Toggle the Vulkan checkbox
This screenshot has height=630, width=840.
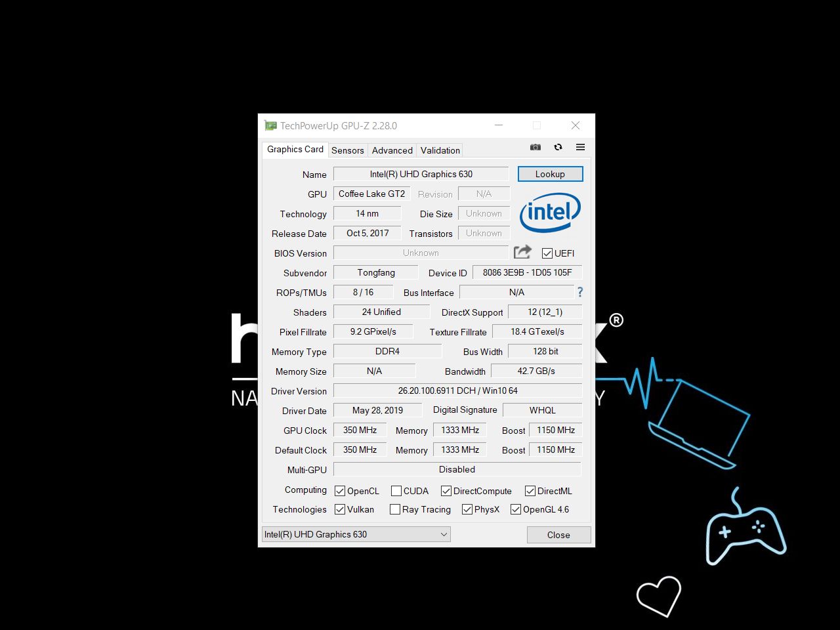340,509
